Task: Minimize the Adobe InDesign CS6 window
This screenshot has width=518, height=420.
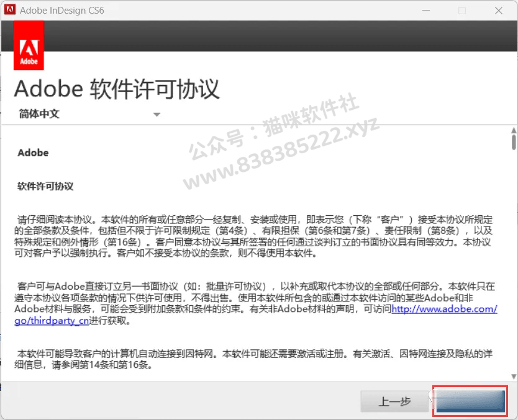Action: (426, 10)
